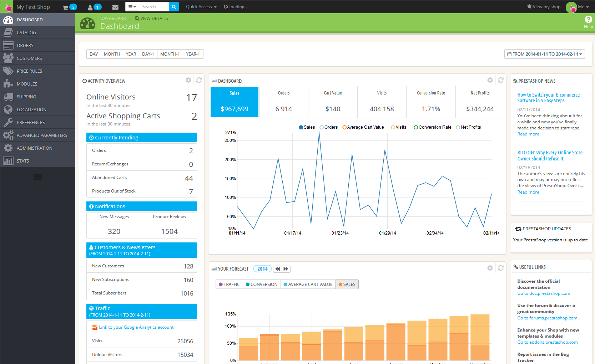
Task: Click the search magnifier button
Action: coord(174,7)
